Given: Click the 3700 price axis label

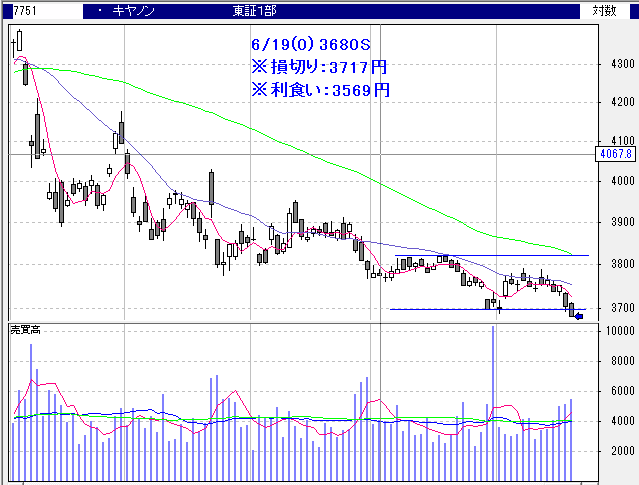Looking at the screenshot, I should click(609, 308).
